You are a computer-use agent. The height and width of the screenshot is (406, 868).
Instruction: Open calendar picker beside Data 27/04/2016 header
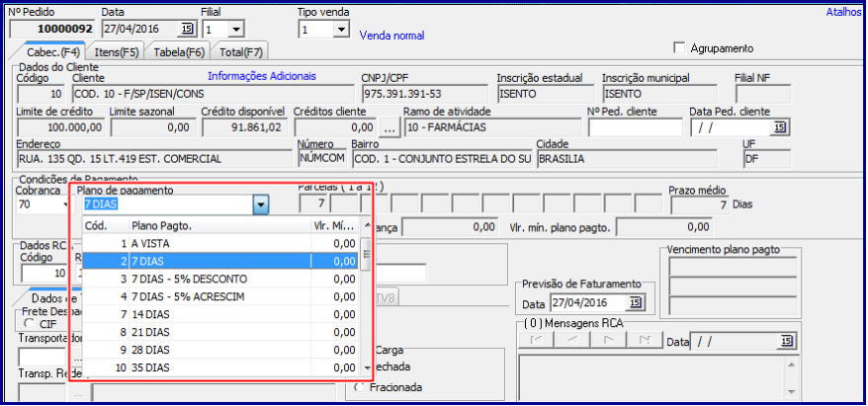(x=187, y=29)
